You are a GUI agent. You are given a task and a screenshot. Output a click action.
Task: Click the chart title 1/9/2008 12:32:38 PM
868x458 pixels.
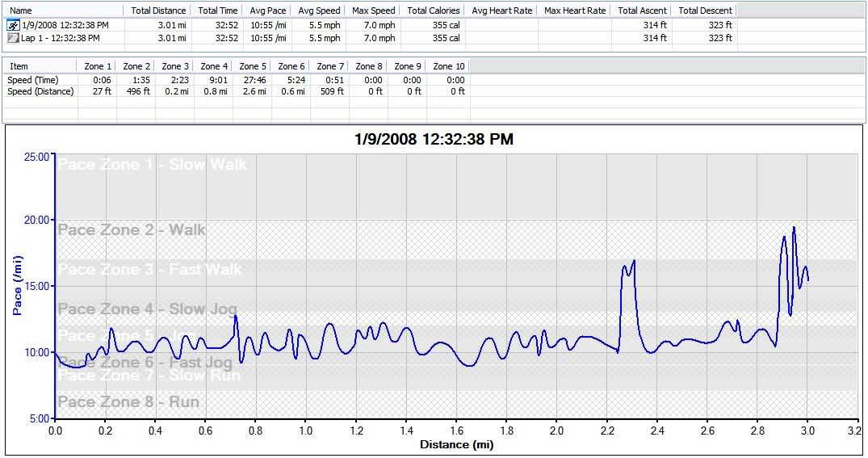pos(434,140)
